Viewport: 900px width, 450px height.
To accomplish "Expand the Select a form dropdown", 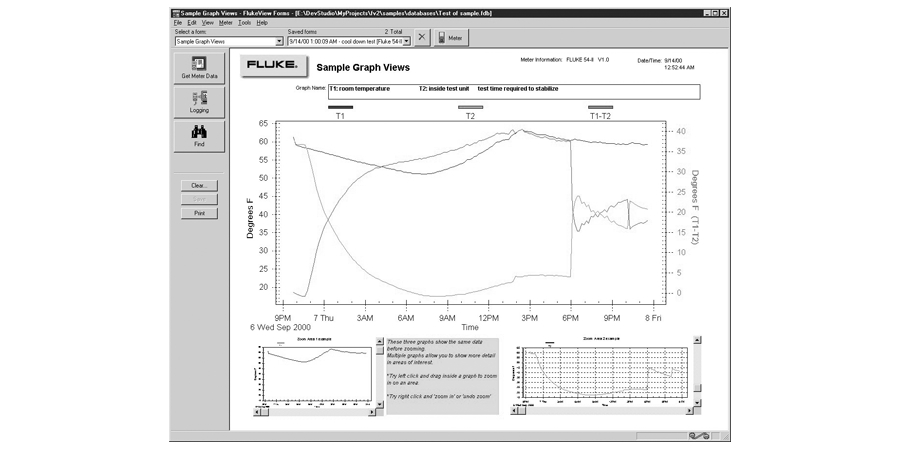I will tap(280, 41).
